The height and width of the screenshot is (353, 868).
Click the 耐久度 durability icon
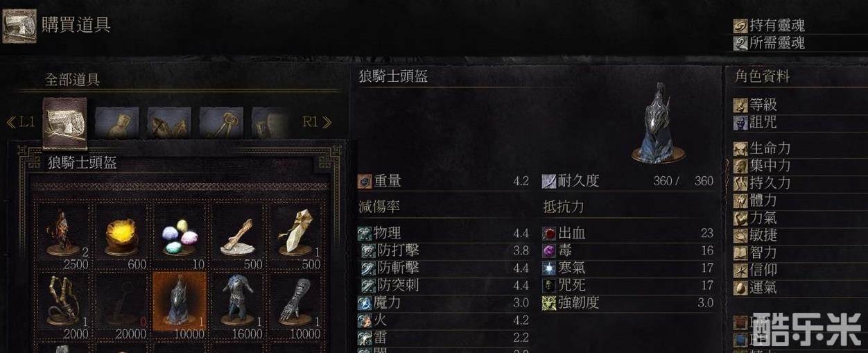coord(549,181)
